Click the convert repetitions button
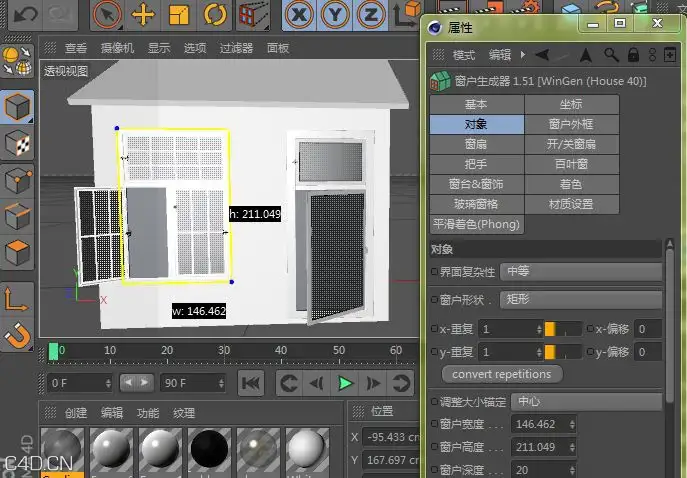This screenshot has width=687, height=478. 502,374
